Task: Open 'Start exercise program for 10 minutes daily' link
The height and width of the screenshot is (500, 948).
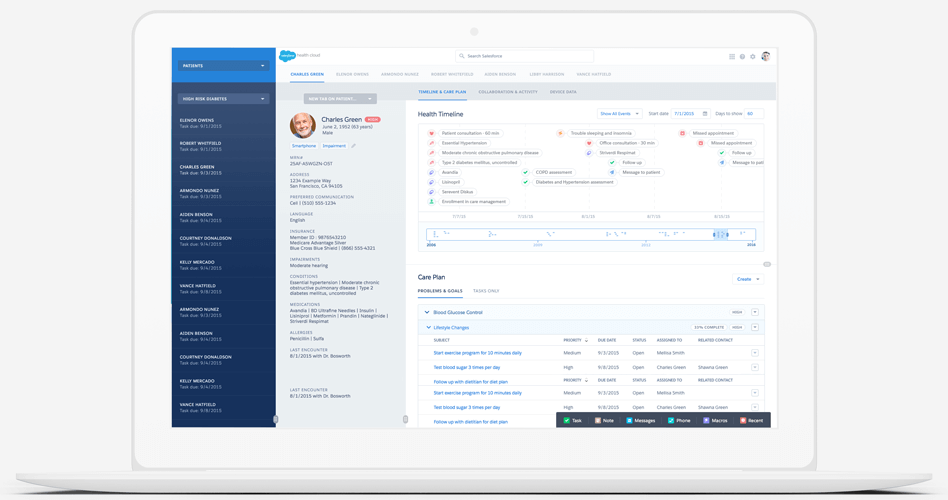Action: click(x=477, y=353)
